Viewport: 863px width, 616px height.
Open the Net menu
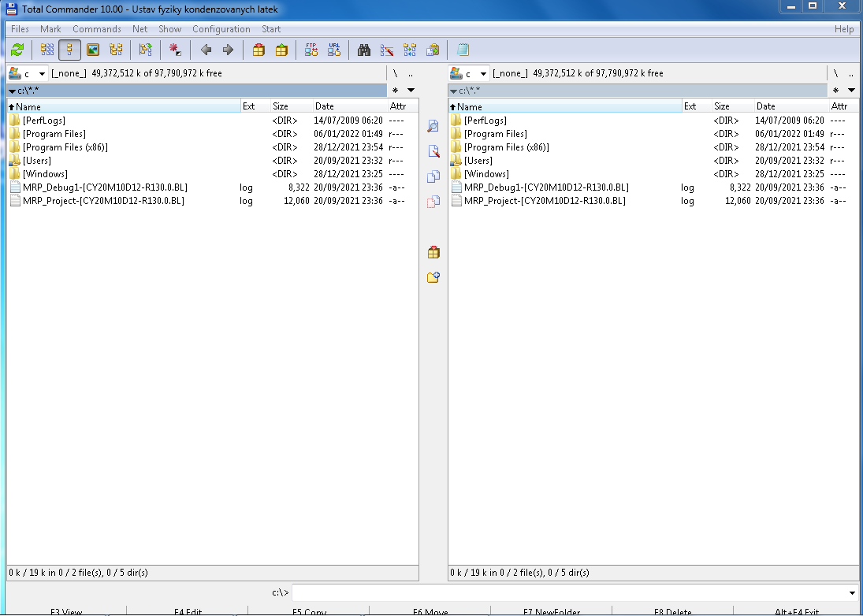click(139, 29)
